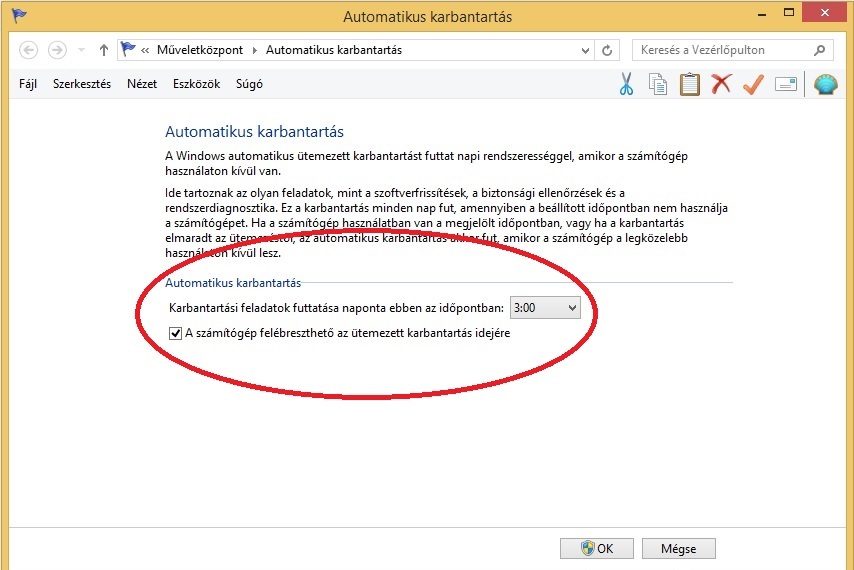Cancel with the Mégse button
The height and width of the screenshot is (570, 854).
679,548
